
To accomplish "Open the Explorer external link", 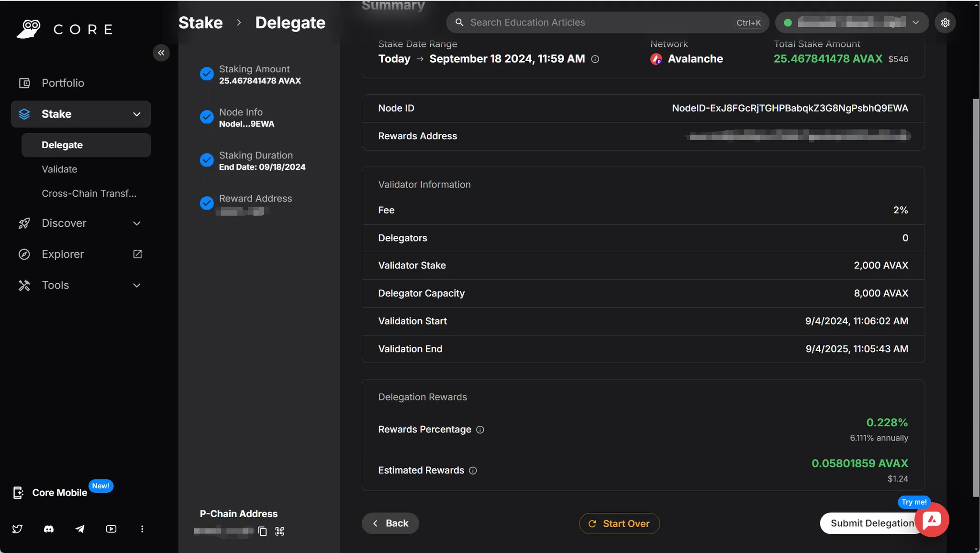I will (x=137, y=254).
